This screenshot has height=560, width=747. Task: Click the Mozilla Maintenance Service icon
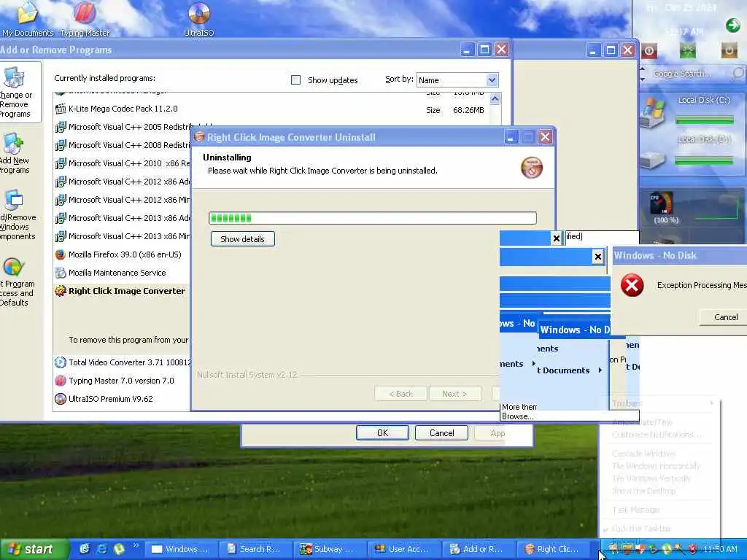point(61,273)
